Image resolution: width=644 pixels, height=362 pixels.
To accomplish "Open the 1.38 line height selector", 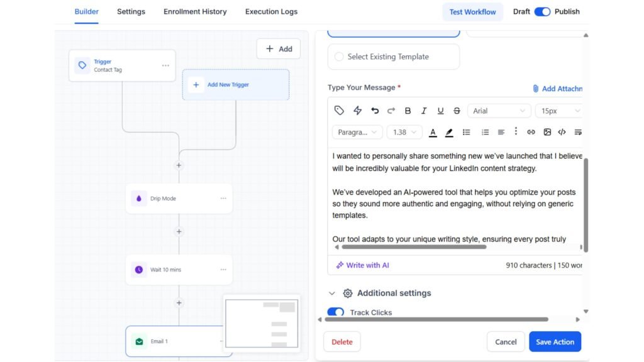I will pos(404,132).
